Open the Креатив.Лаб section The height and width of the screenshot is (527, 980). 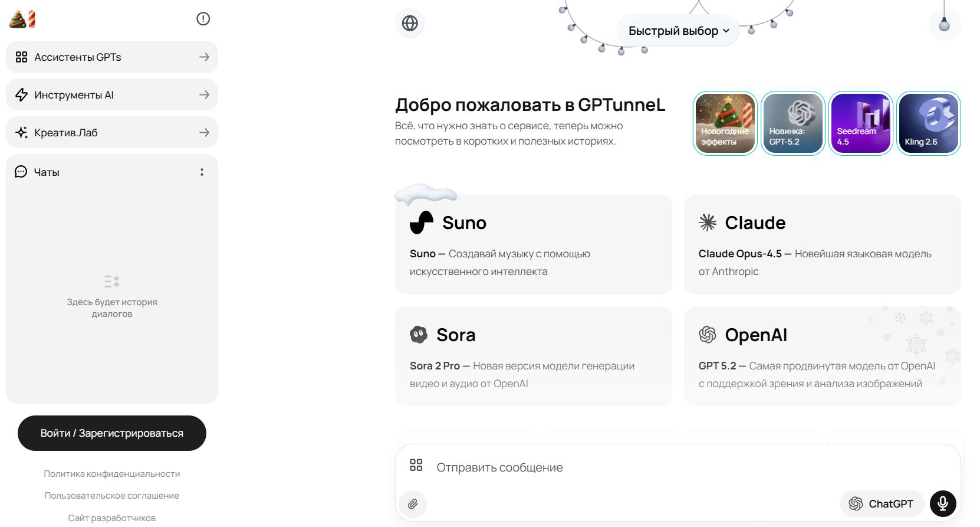point(112,132)
